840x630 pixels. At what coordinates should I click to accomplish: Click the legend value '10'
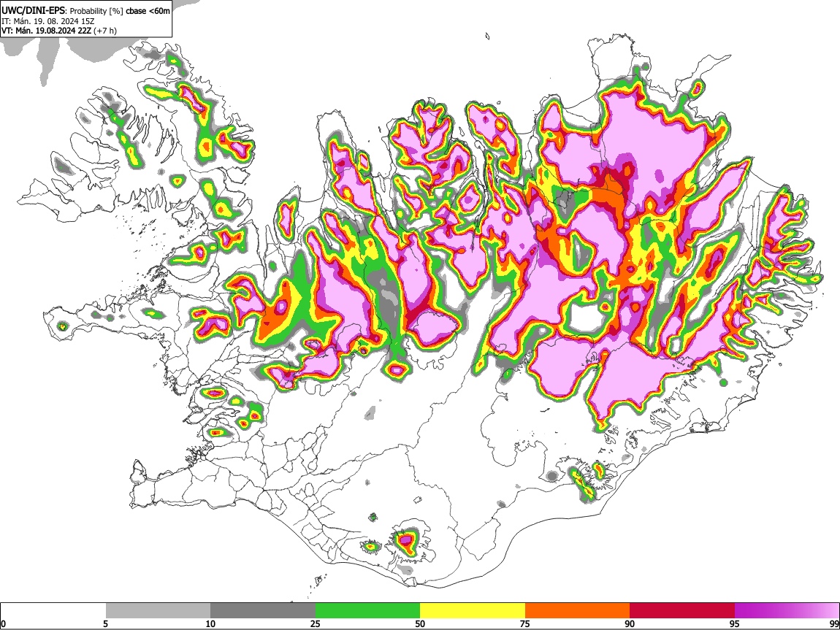point(210,623)
